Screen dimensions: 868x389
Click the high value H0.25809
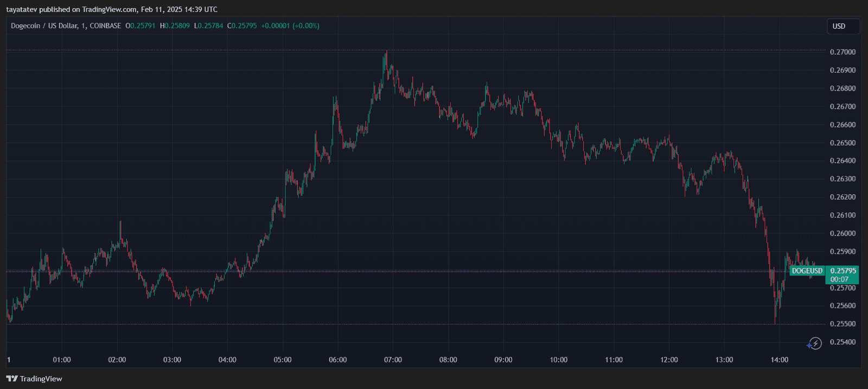pyautogui.click(x=175, y=25)
